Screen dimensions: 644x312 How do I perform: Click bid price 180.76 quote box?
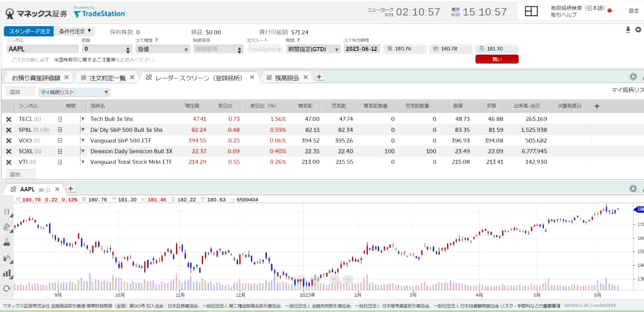tap(405, 49)
